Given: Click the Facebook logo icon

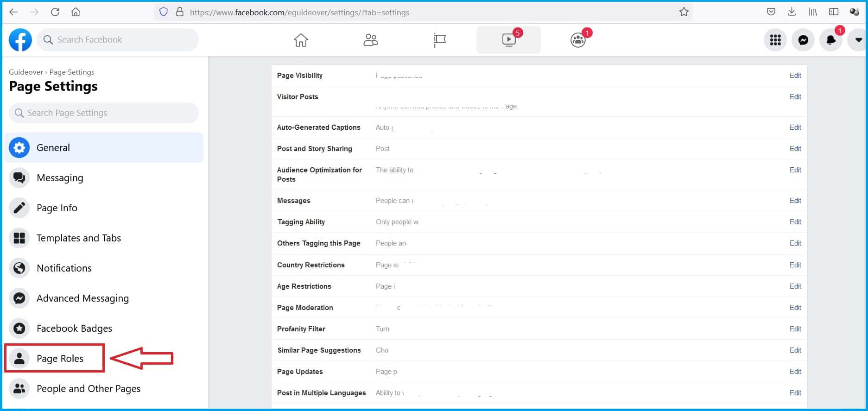Looking at the screenshot, I should 20,40.
